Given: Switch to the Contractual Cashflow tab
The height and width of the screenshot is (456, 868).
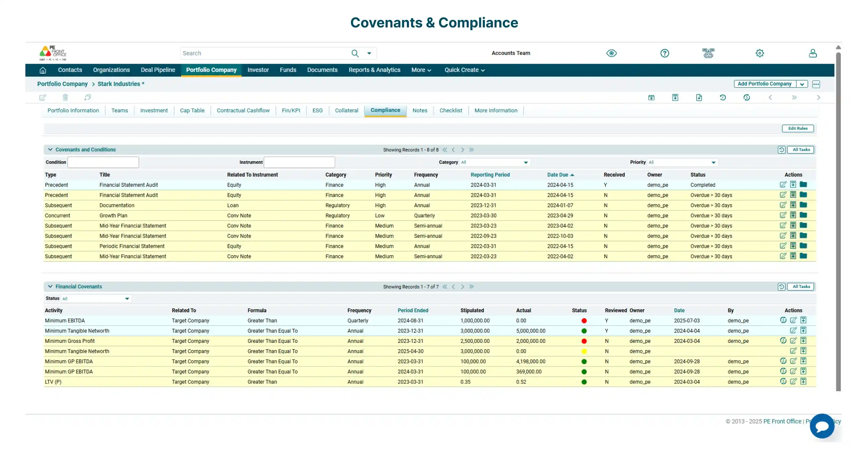Looking at the screenshot, I should pos(243,110).
